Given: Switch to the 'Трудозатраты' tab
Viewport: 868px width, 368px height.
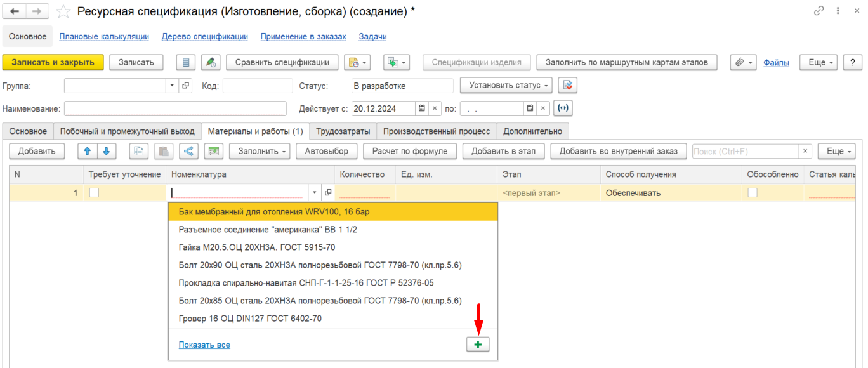Looking at the screenshot, I should coord(343,131).
